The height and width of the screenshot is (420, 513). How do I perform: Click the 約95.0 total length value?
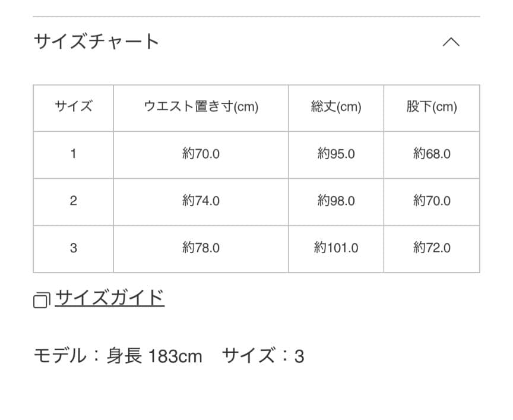335,154
